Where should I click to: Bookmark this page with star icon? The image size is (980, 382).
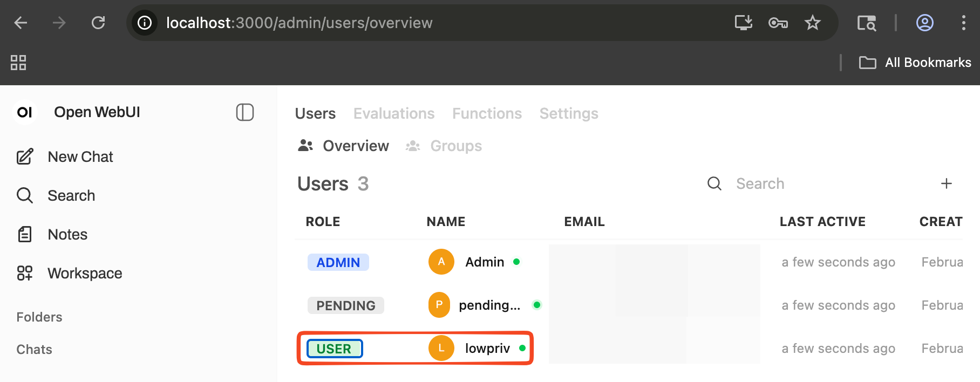click(812, 23)
